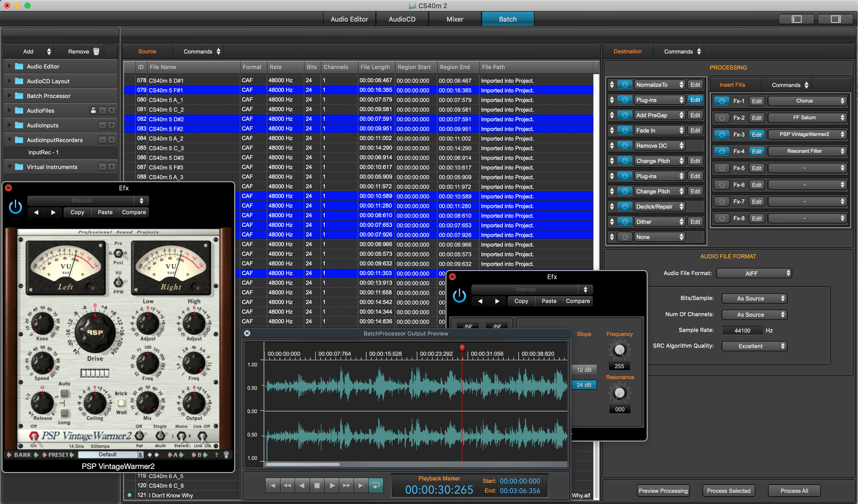Click the fast-forward transport button

point(346,486)
